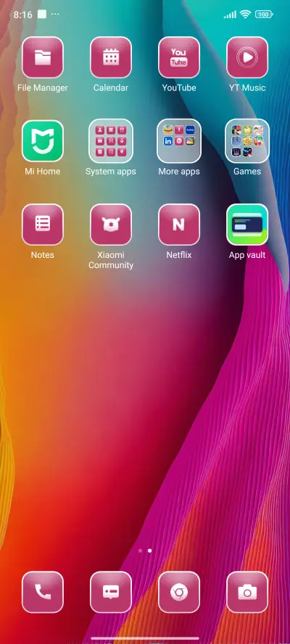290x644 pixels.
Task: Tap the battery indicator in status bar
Action: pyautogui.click(x=264, y=14)
